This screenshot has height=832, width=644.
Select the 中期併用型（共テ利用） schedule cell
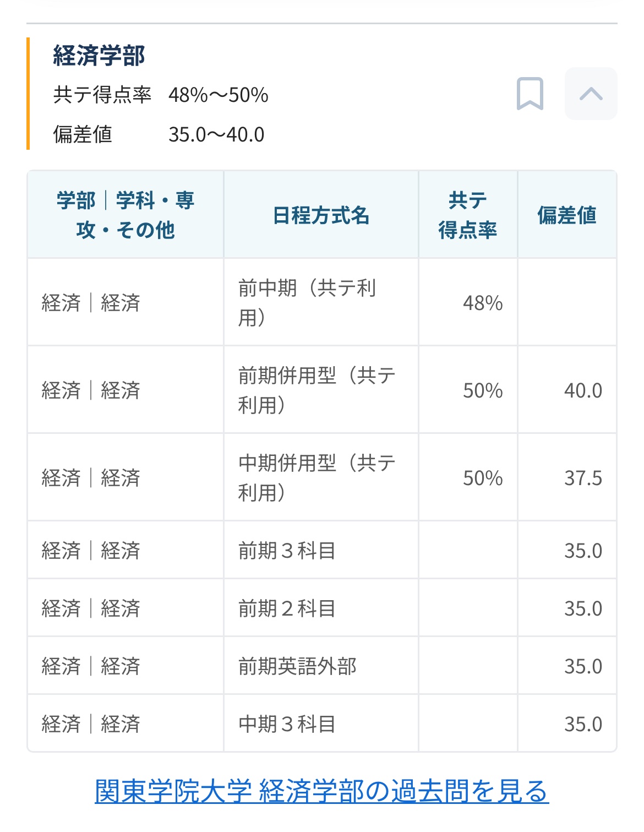(321, 477)
